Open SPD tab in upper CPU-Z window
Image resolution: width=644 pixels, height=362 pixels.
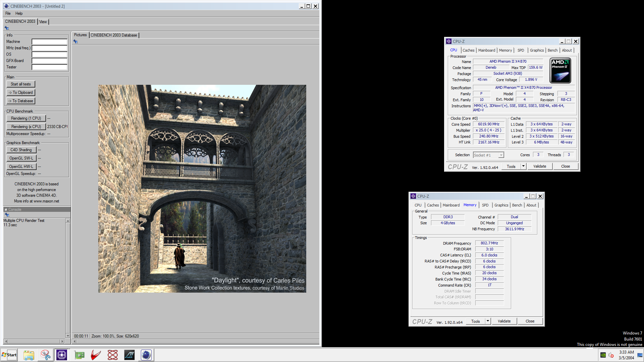[521, 50]
